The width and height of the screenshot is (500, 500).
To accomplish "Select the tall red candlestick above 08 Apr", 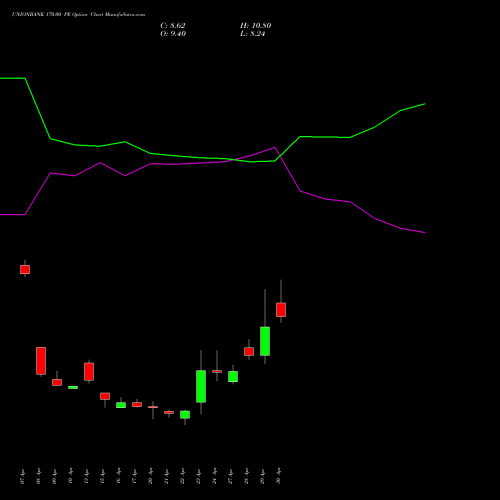I will (41, 361).
